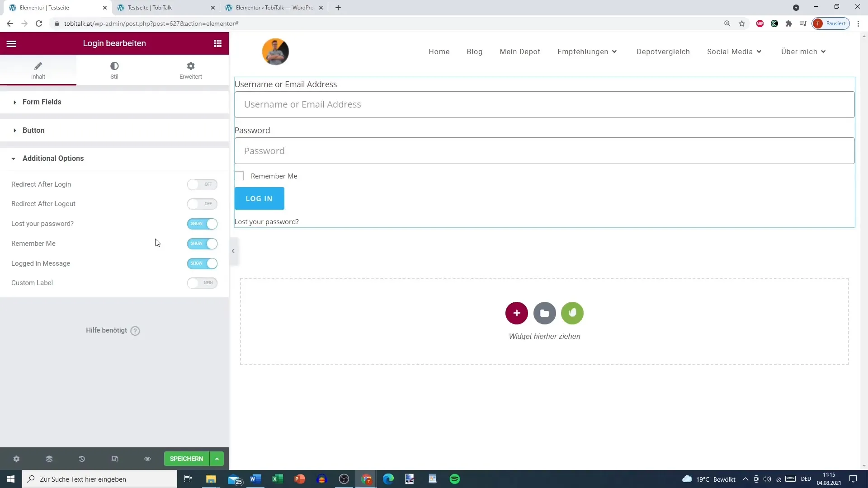Open save options arrow next to Speichern

(x=217, y=459)
